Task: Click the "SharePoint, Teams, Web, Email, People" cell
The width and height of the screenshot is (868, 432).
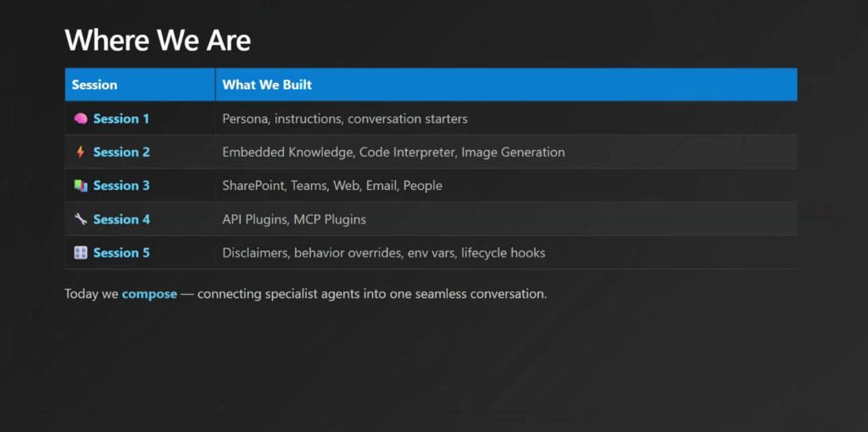Action: pyautogui.click(x=332, y=186)
